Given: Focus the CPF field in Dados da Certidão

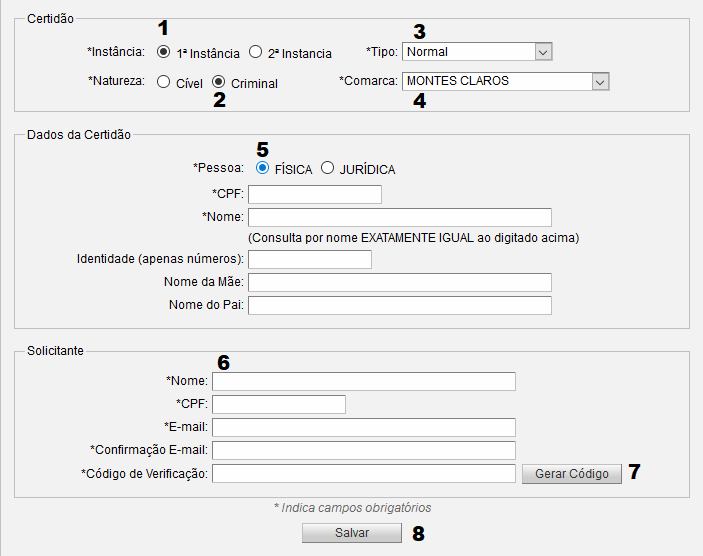Looking at the screenshot, I should coord(315,195).
